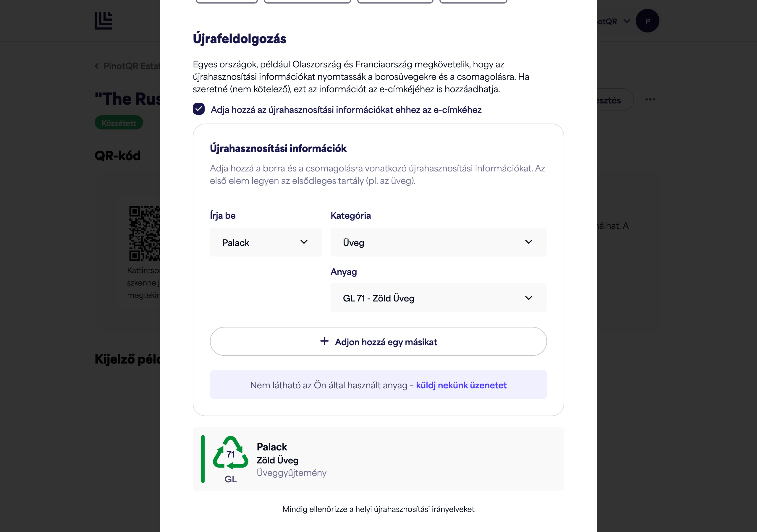Image resolution: width=757 pixels, height=532 pixels.
Task: Click the Adja hozzá az újrahasznosítási label text
Action: tap(346, 110)
